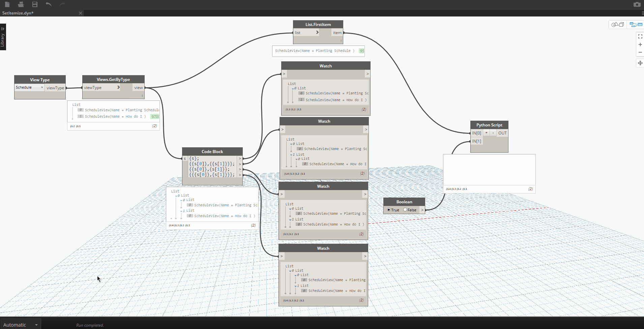Save the graph with the floppy disk icon

[35, 4]
